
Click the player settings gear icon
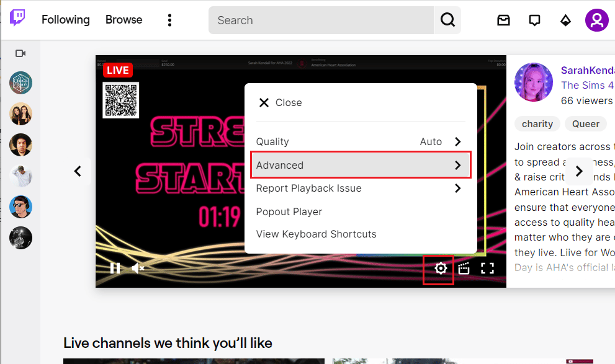(x=441, y=268)
